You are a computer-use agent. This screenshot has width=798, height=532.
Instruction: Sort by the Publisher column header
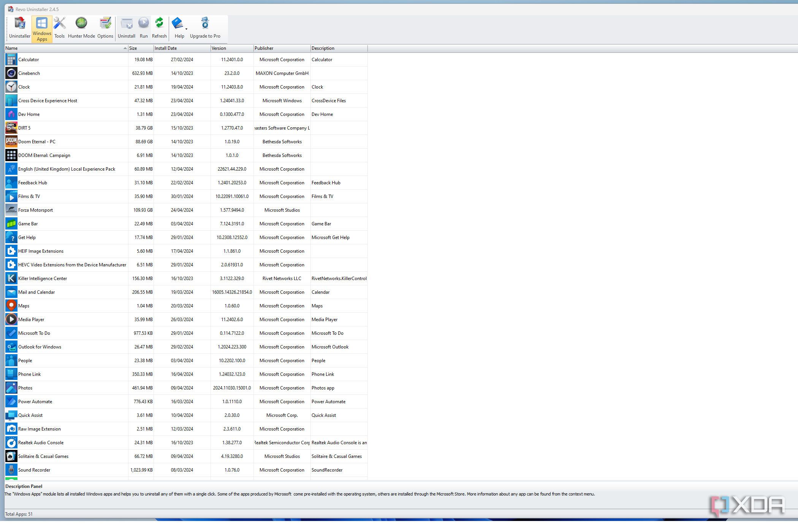pyautogui.click(x=282, y=48)
